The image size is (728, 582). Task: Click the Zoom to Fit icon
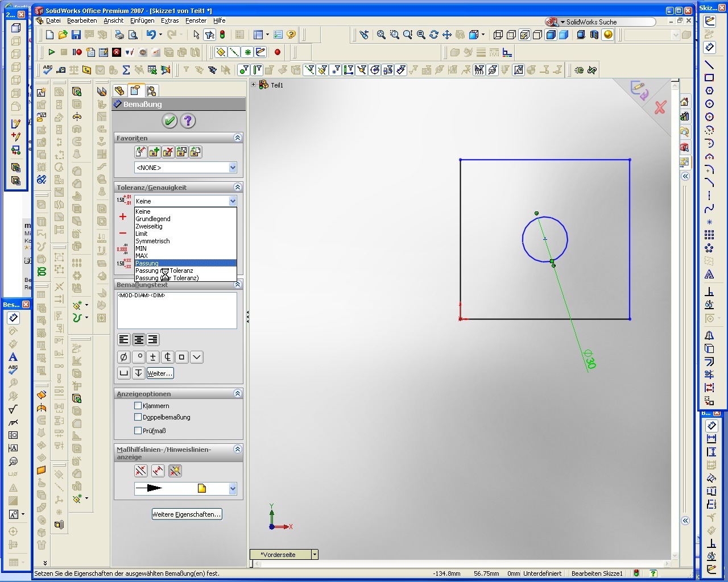[x=381, y=35]
